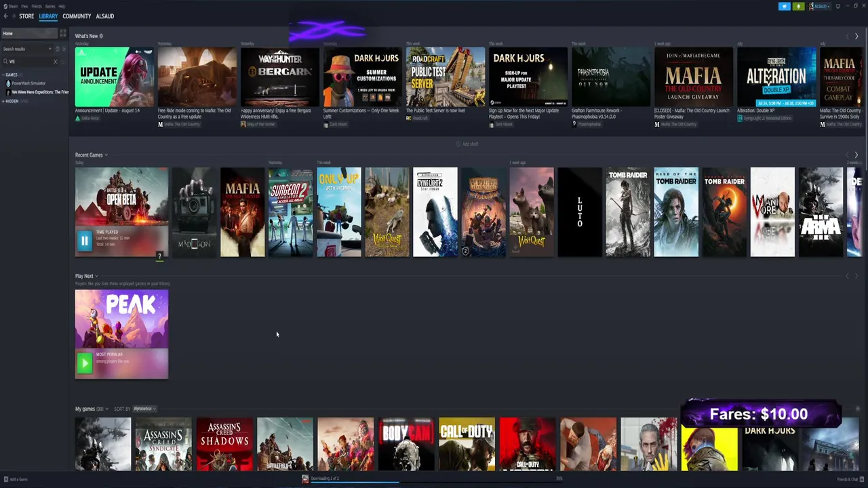868x488 pixels.
Task: Open the advanced filter options icon
Action: pos(64,62)
